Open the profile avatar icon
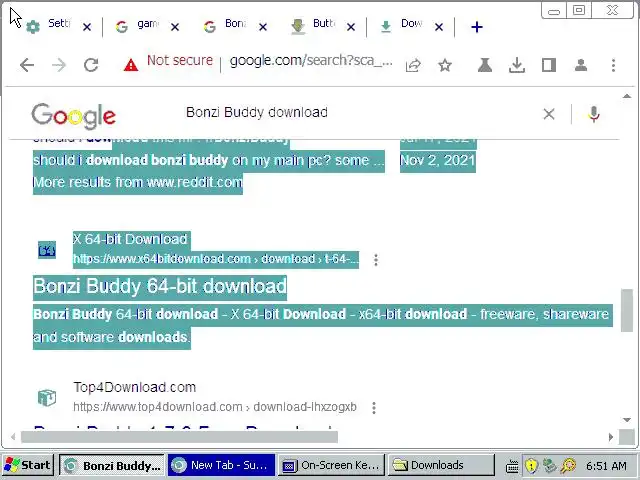The height and width of the screenshot is (480, 640). (581, 65)
